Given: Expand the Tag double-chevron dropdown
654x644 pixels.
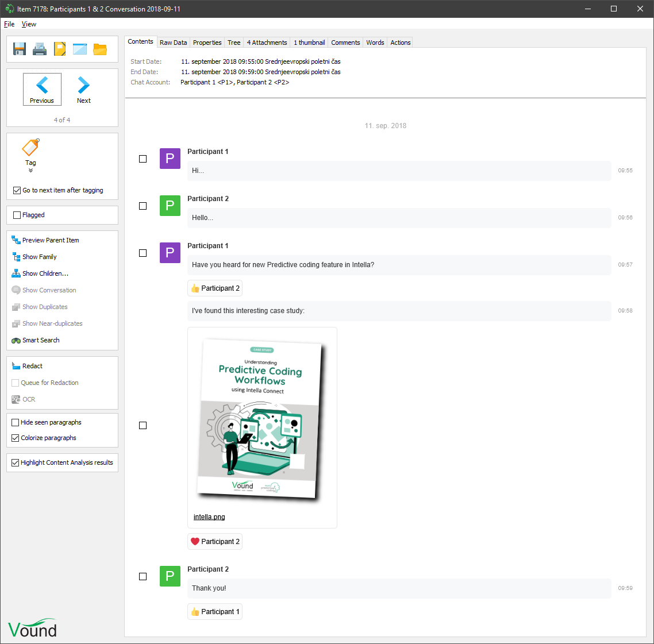Looking at the screenshot, I should [x=30, y=170].
